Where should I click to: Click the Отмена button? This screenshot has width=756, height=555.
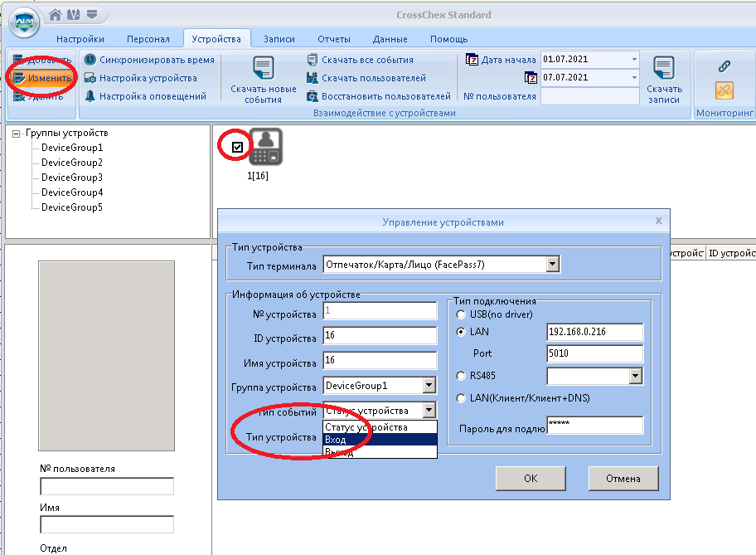pyautogui.click(x=623, y=479)
